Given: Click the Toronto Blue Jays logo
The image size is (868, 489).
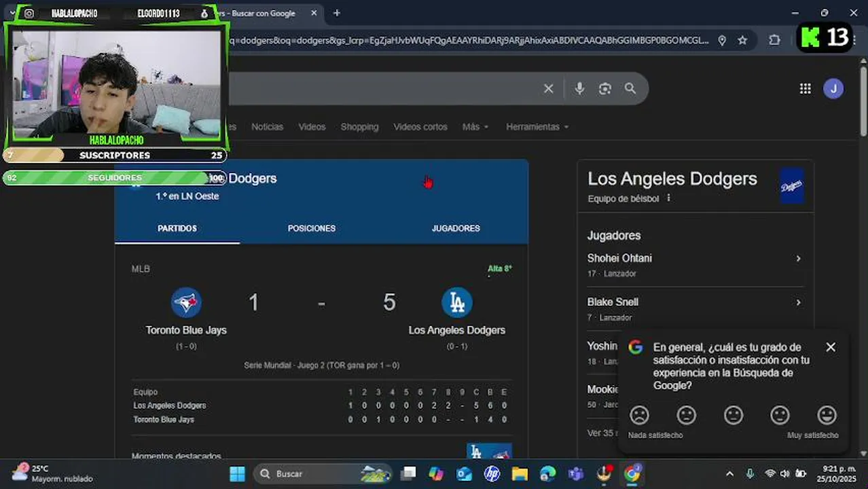Looking at the screenshot, I should pyautogui.click(x=186, y=302).
